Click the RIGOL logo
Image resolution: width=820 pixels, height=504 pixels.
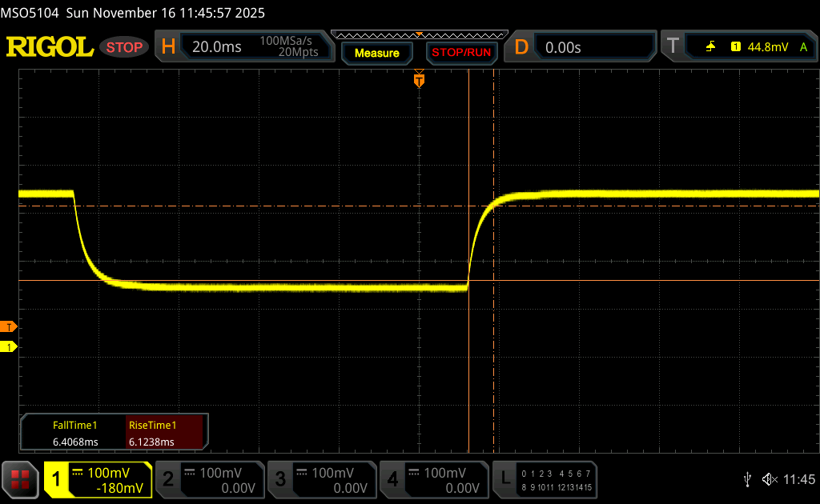tap(50, 47)
